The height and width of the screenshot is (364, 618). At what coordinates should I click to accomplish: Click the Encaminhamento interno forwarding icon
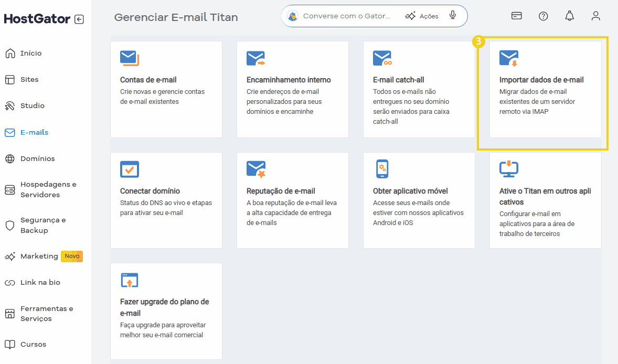pyautogui.click(x=256, y=58)
